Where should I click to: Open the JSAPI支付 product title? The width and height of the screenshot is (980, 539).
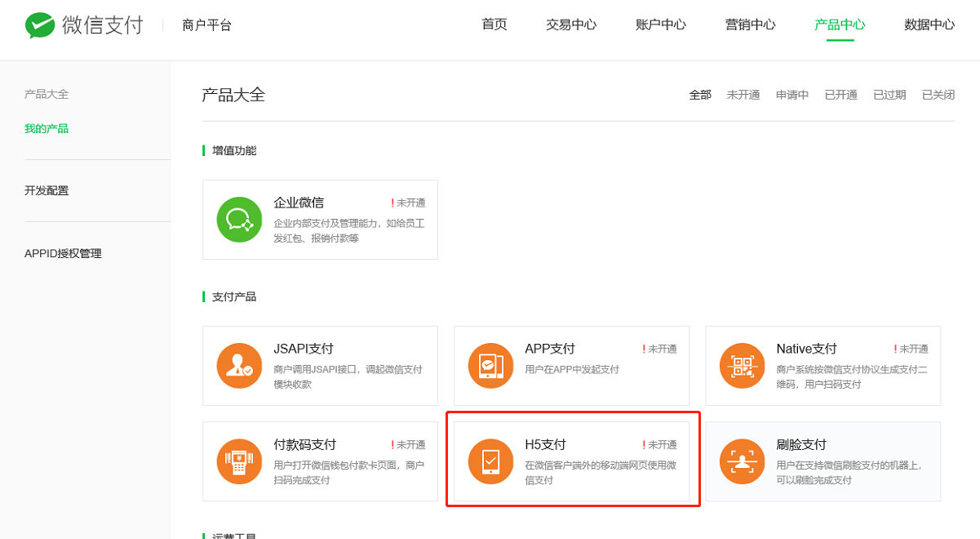click(x=304, y=349)
